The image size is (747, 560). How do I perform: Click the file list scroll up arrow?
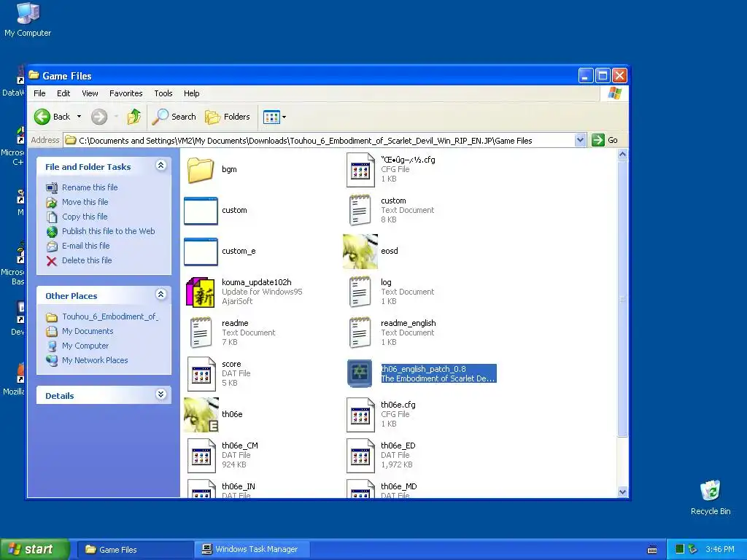622,155
